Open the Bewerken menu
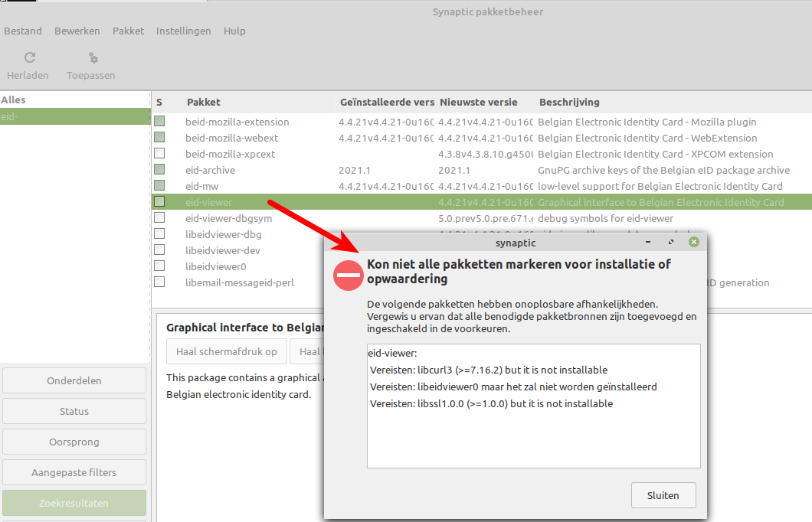The image size is (812, 522). click(x=77, y=31)
